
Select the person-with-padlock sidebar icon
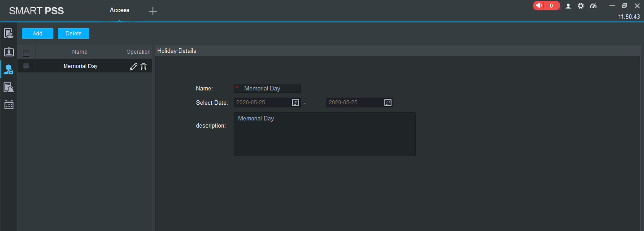[x=9, y=69]
